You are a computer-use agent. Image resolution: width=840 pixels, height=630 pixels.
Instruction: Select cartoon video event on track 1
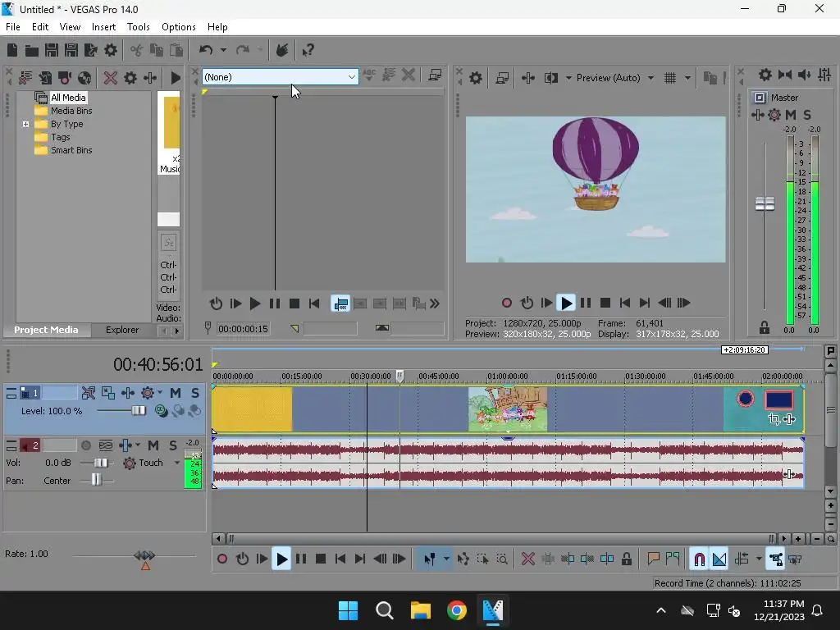tap(508, 409)
